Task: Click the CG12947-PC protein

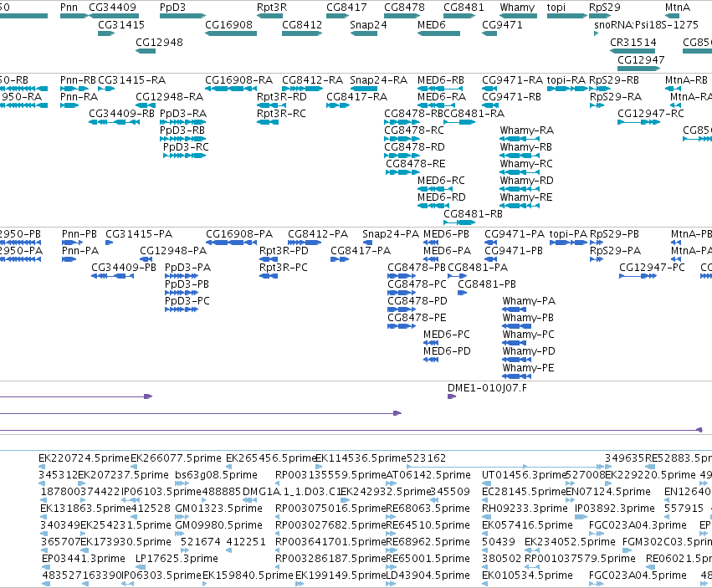Action: 638,276
